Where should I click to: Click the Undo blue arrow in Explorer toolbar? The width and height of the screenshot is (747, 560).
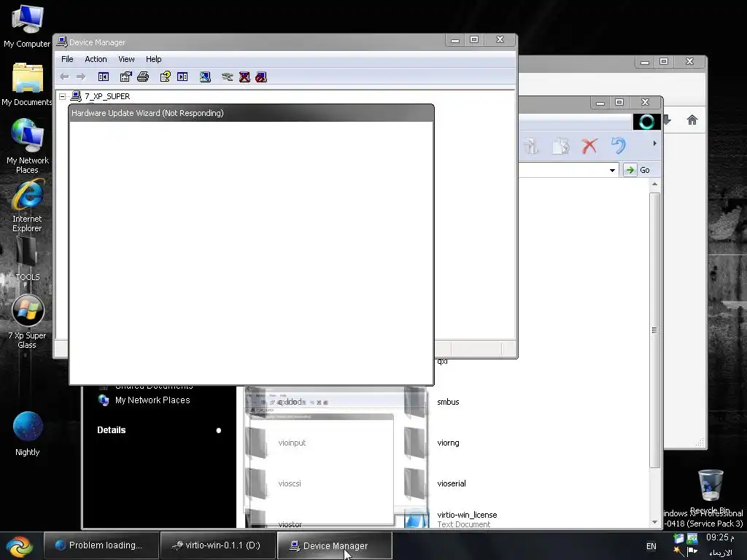[x=618, y=146]
